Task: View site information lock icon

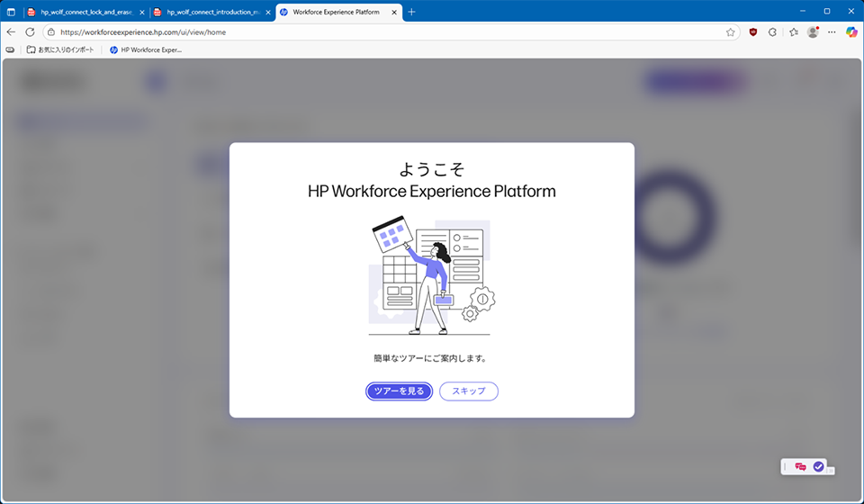Action: 51,31
